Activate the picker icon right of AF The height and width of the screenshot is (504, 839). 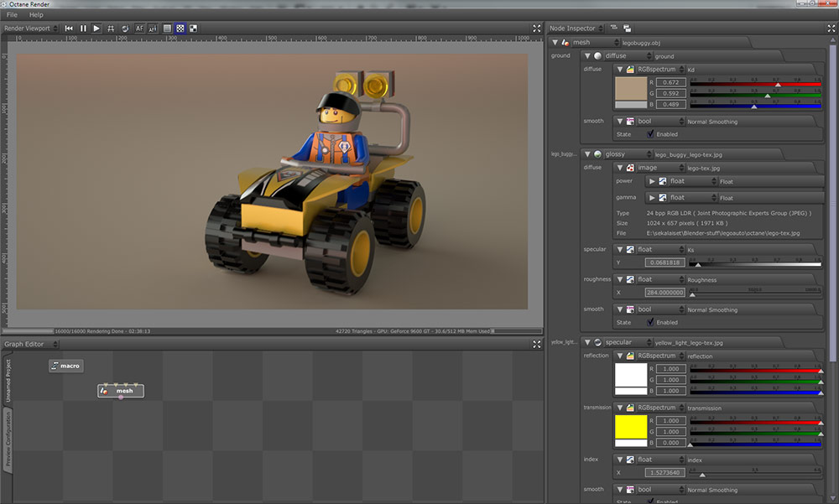[x=153, y=29]
